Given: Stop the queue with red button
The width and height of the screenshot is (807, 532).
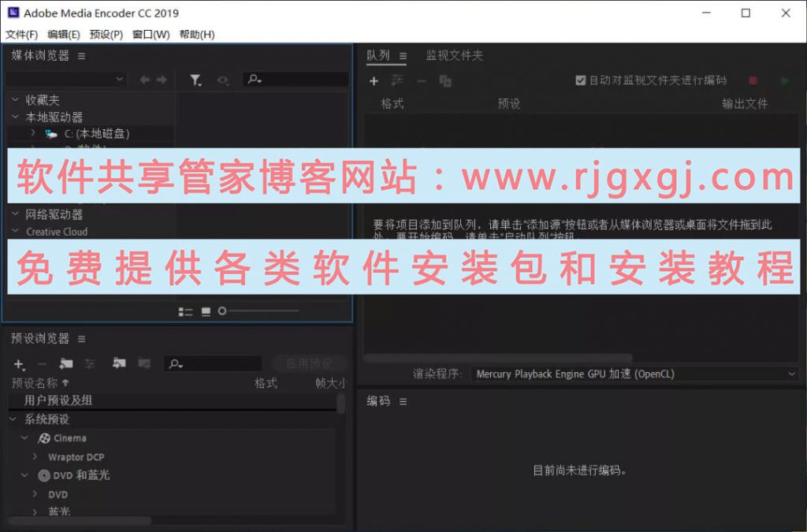Looking at the screenshot, I should point(753,80).
